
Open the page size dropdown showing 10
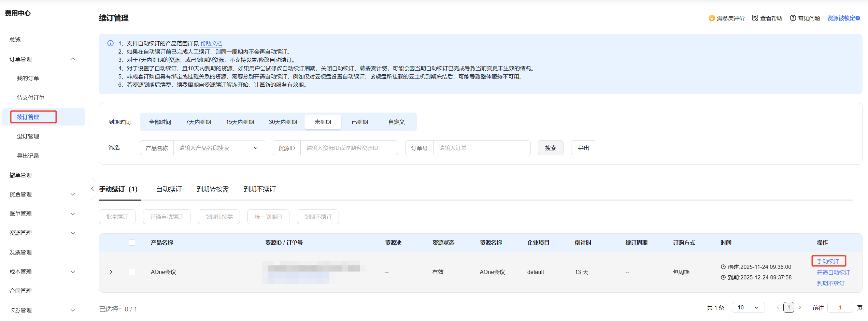tap(748, 307)
